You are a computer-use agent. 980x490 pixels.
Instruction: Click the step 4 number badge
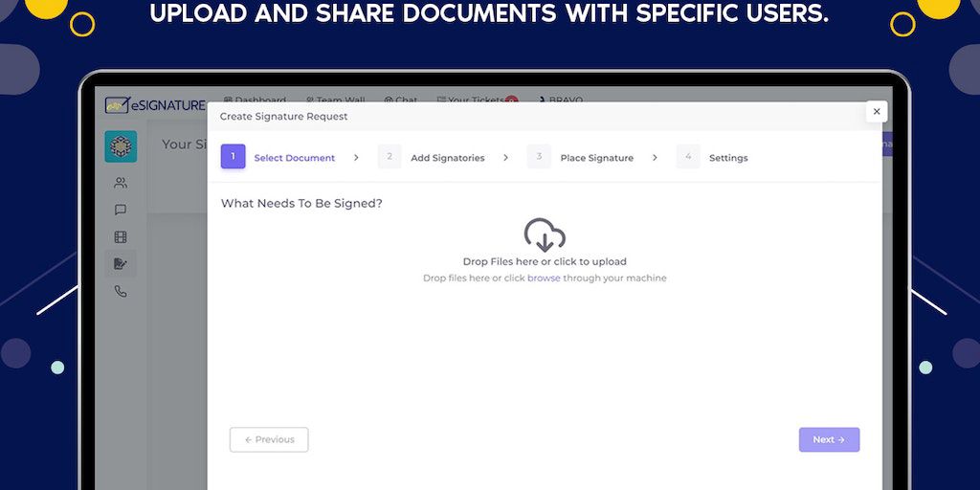tap(688, 156)
